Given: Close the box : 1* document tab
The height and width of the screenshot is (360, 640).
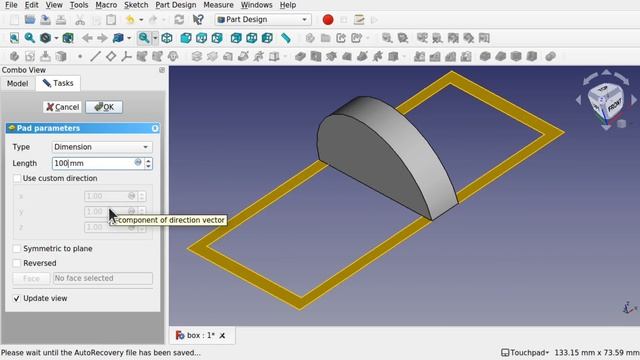Looking at the screenshot, I should (x=222, y=336).
